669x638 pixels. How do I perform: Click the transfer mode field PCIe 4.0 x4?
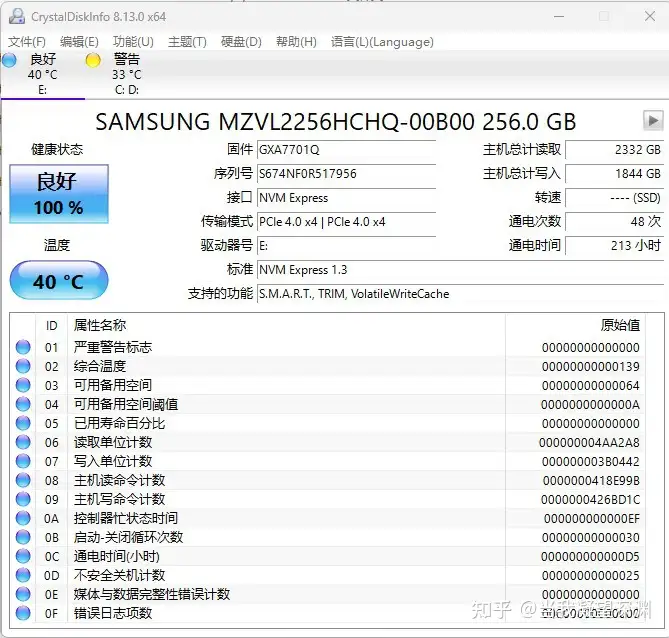[346, 222]
